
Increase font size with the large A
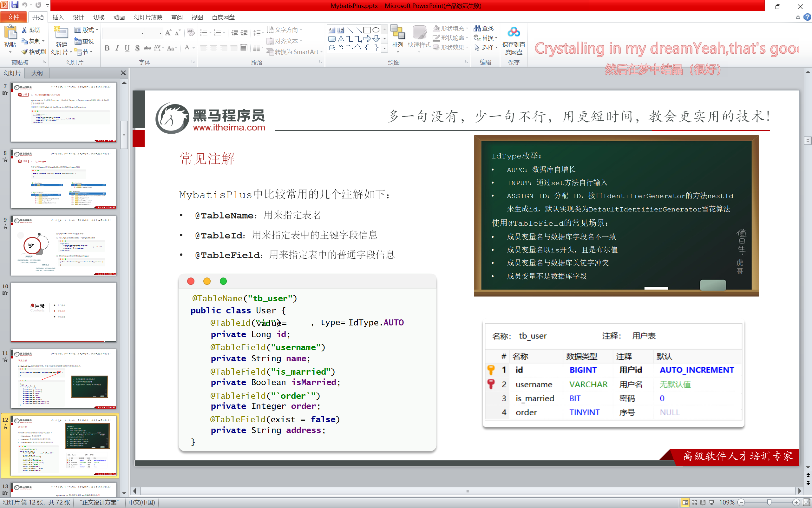click(x=168, y=33)
